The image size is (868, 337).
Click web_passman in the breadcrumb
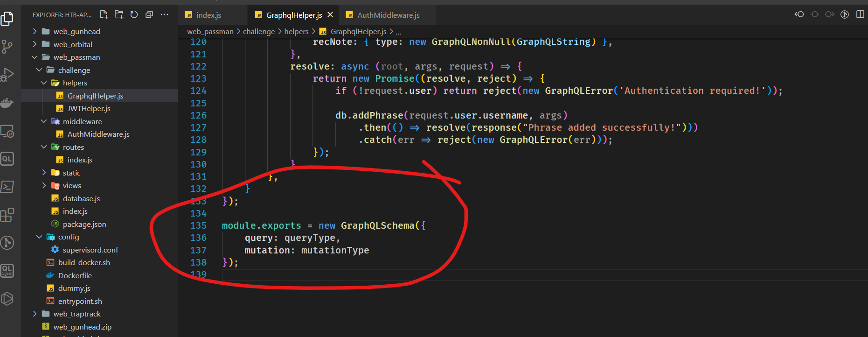(210, 31)
